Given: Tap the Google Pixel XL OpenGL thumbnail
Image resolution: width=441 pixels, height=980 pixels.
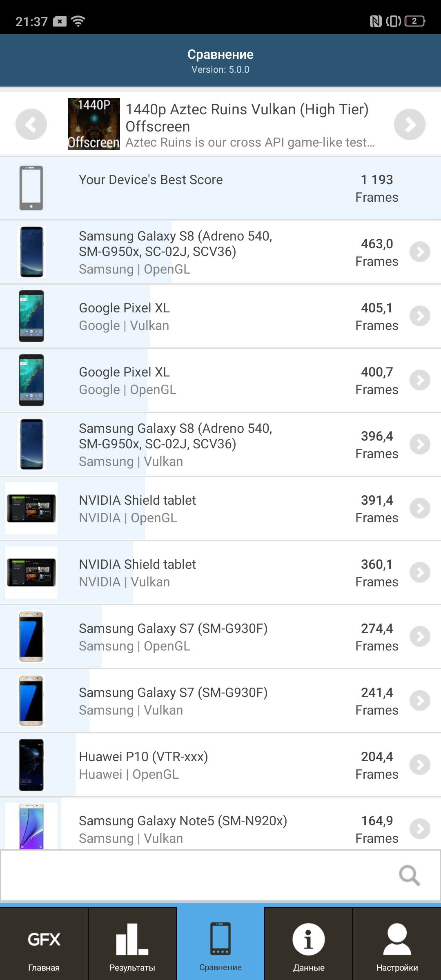Looking at the screenshot, I should click(x=31, y=380).
